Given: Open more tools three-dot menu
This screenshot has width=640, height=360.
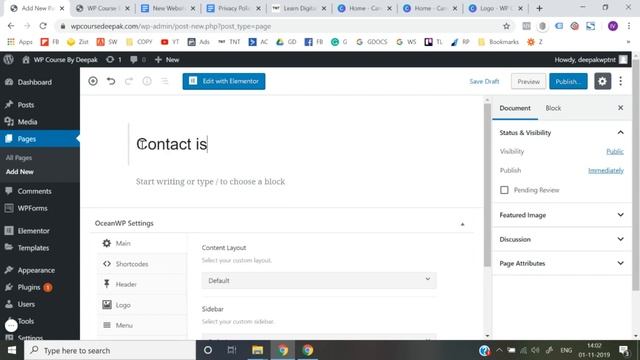Looking at the screenshot, I should 620,81.
